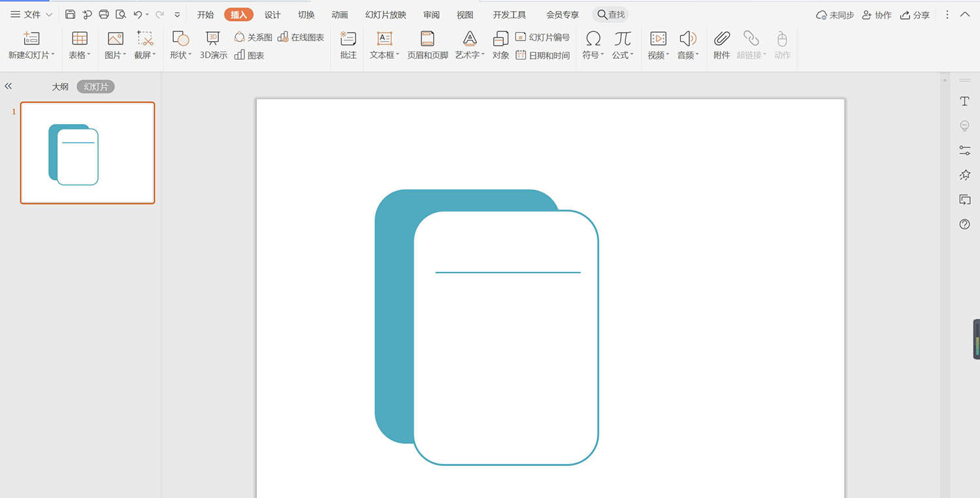Screen dimensions: 980x498
Task: Switch to 幻灯片 thumbnail view
Action: click(x=95, y=87)
